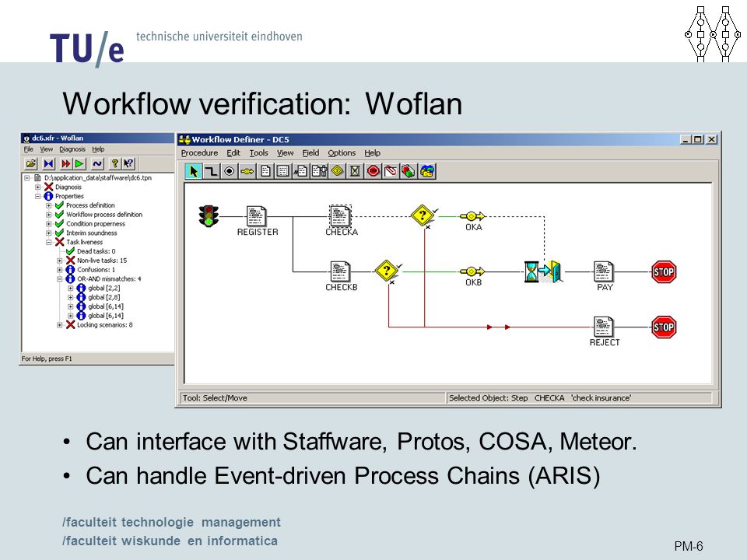The image size is (747, 560).
Task: Click the dc6.xfr - Woflan title bar
Action: [x=97, y=138]
